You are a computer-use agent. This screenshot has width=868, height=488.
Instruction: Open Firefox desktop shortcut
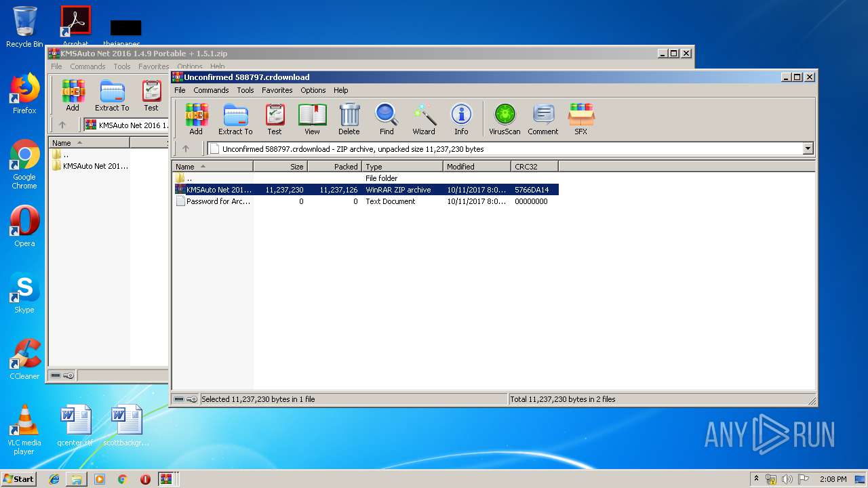24,94
